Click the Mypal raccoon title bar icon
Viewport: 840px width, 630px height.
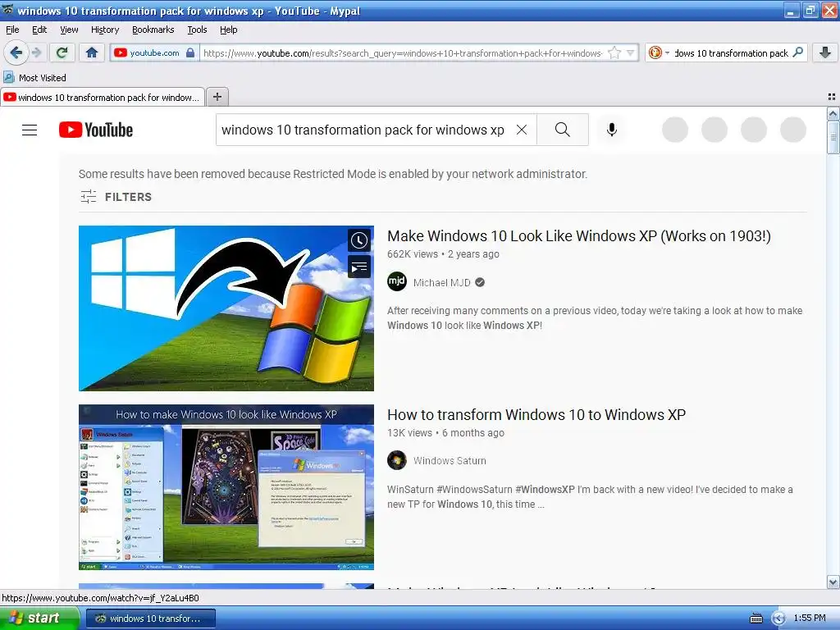[7, 10]
